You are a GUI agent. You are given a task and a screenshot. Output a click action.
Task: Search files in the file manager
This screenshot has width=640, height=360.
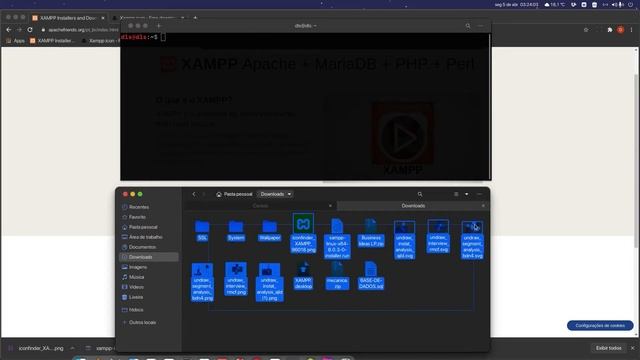[420, 194]
